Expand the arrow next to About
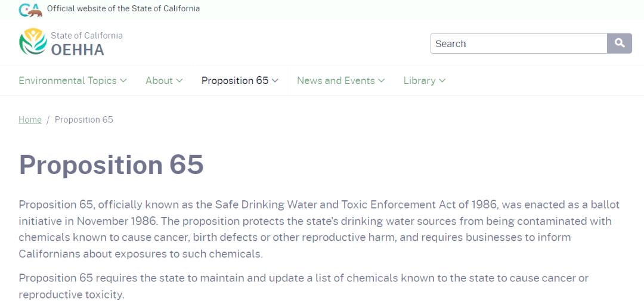Image resolution: width=644 pixels, height=301 pixels. 179,80
